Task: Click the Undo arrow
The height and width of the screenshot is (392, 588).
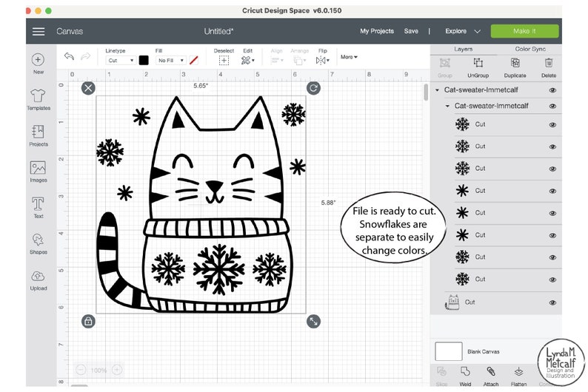Action: (x=69, y=56)
